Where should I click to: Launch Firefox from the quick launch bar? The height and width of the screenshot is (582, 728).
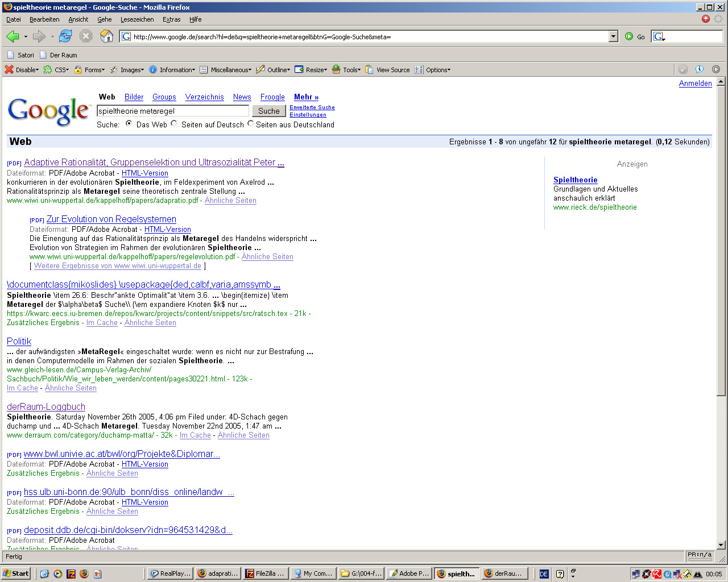point(84,573)
